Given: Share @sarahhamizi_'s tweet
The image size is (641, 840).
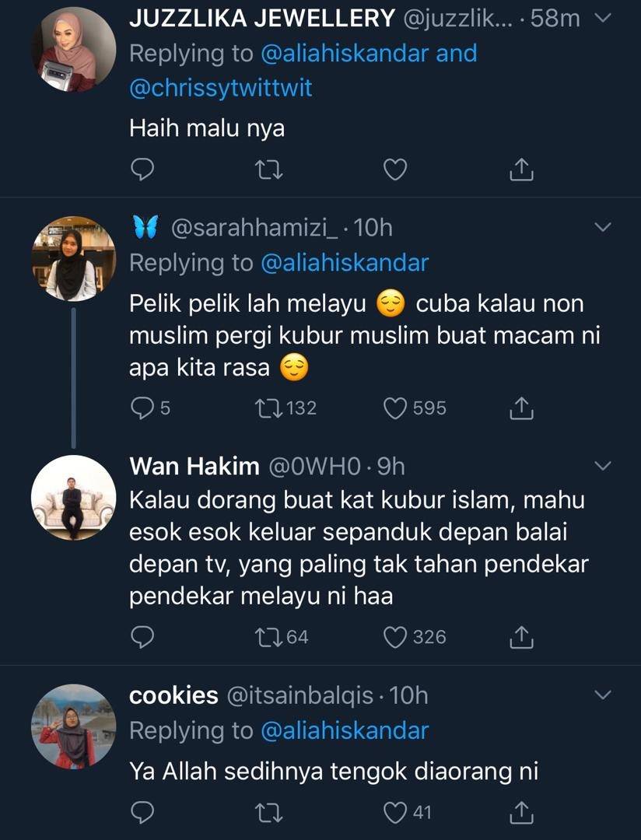Looking at the screenshot, I should click(x=520, y=408).
